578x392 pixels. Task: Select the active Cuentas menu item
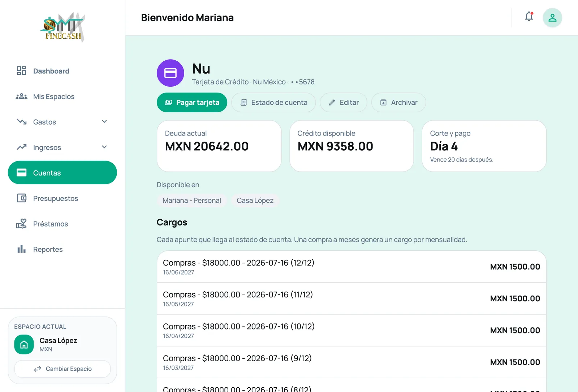click(62, 173)
